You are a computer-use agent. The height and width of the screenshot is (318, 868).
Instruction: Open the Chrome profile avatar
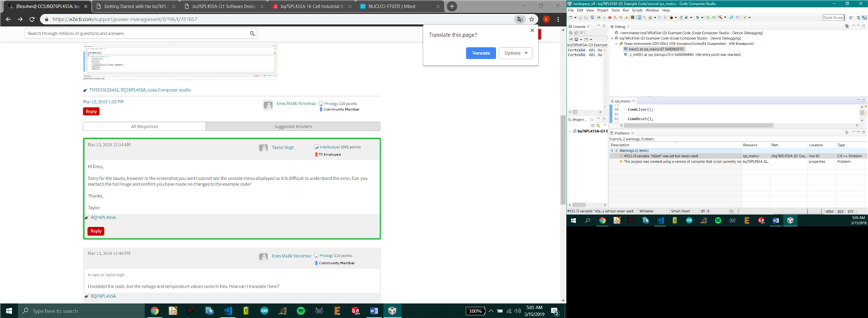tap(545, 19)
